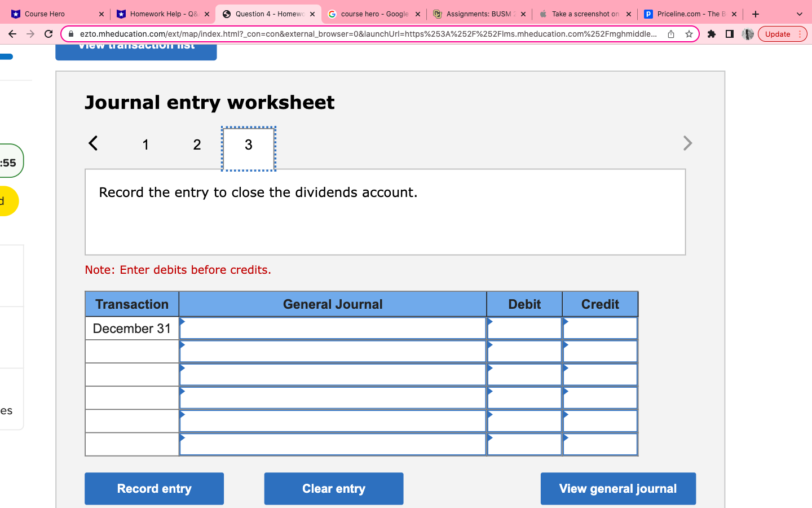Go back using the left chevron arrow
The image size is (812, 508).
(93, 143)
